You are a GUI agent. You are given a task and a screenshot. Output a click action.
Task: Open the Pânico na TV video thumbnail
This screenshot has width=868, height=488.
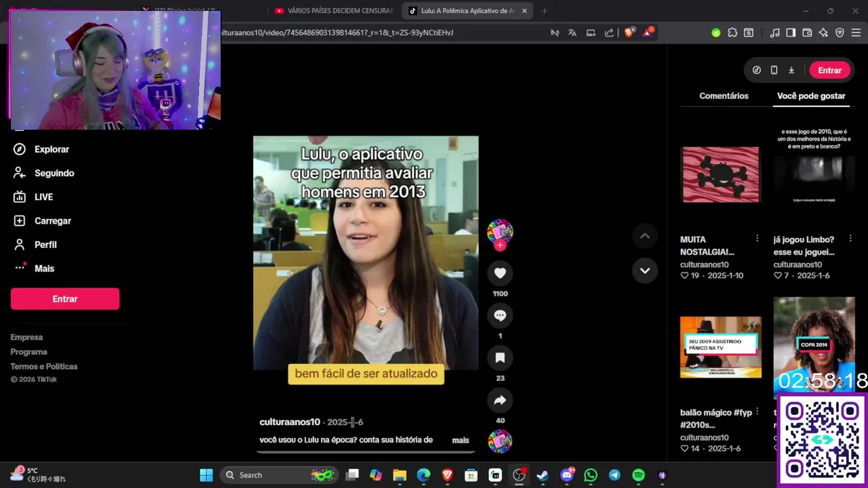[720, 347]
